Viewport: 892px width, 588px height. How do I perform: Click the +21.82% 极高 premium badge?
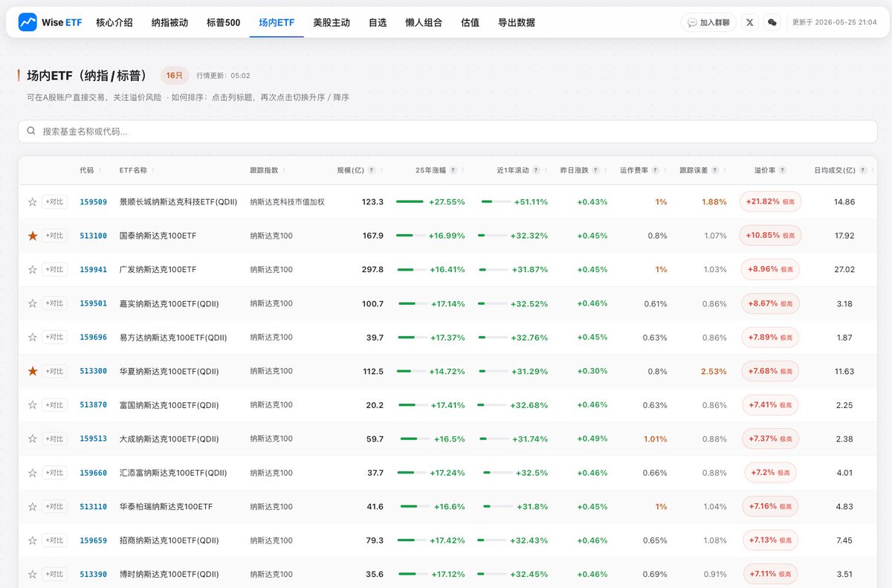pos(770,201)
